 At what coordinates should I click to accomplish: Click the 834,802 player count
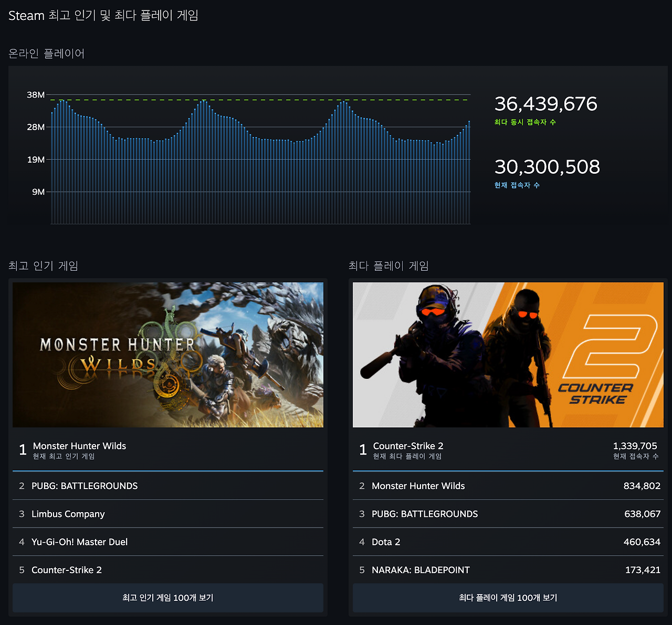point(642,486)
